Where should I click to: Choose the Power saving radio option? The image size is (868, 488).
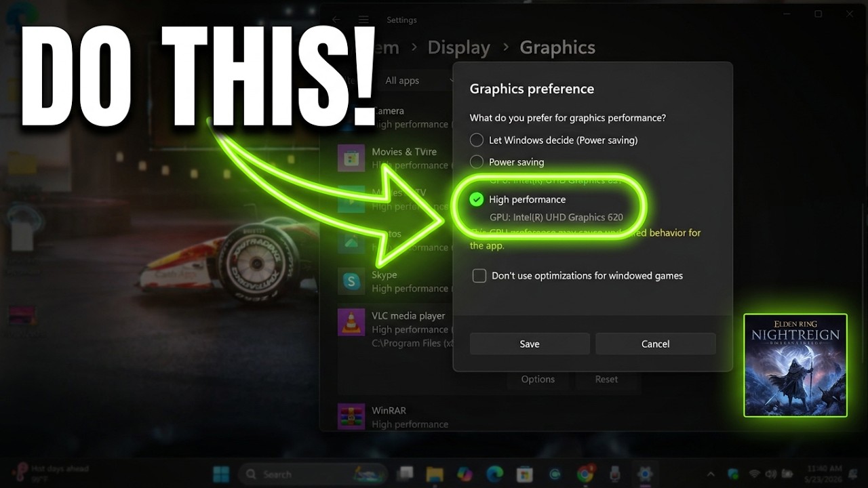[x=477, y=162]
